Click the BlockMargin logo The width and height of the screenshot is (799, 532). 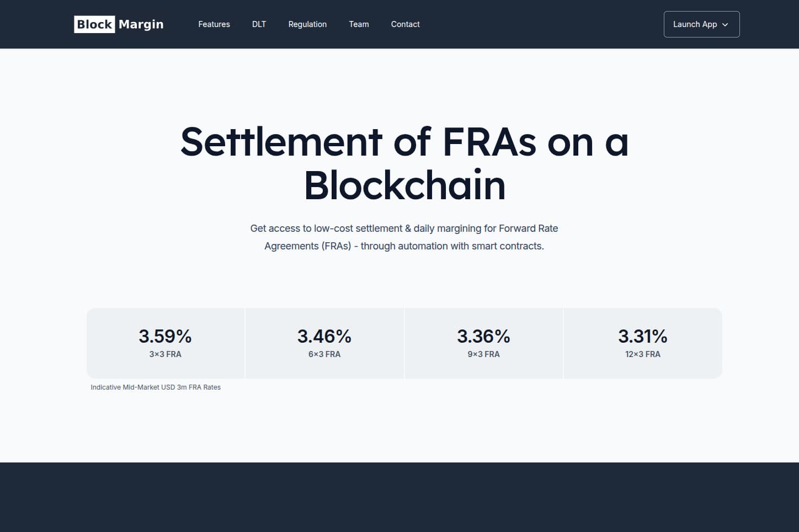(x=118, y=24)
